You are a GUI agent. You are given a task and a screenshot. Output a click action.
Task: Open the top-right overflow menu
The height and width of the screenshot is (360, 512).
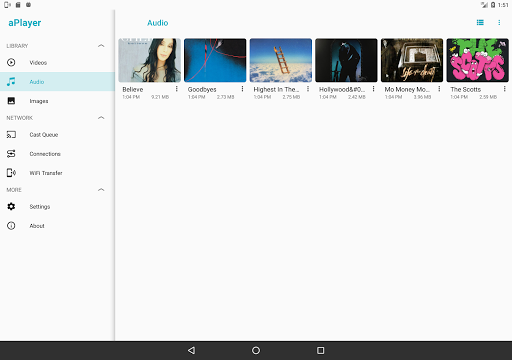point(499,22)
